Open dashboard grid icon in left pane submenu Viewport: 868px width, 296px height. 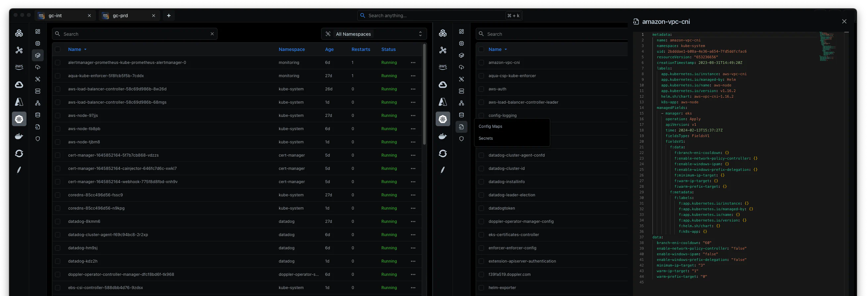coord(38,31)
